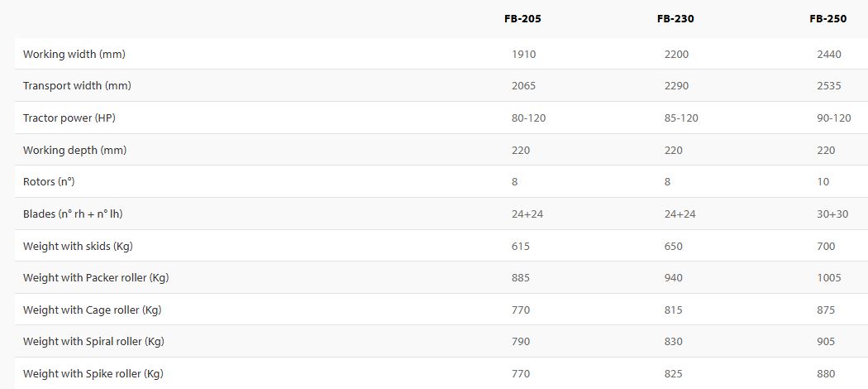Select the 2290 transport width value
The image size is (868, 389).
(676, 86)
